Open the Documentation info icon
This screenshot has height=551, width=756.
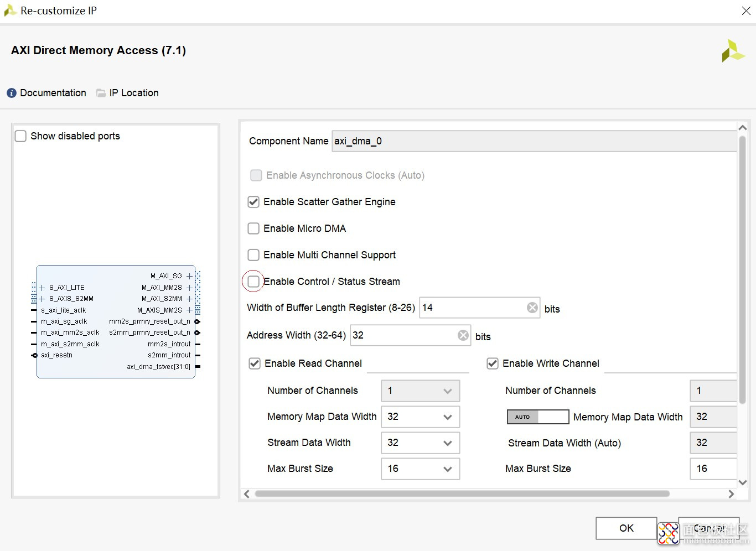click(12, 93)
